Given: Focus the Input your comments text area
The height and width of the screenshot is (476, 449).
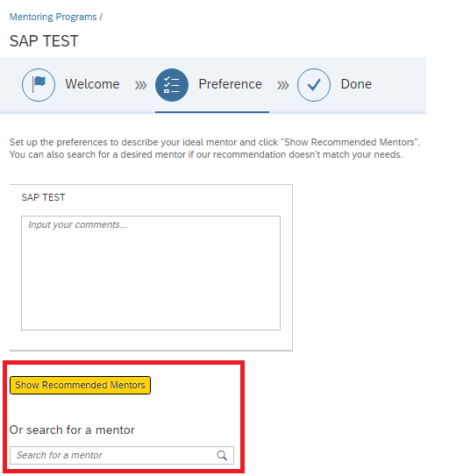Looking at the screenshot, I should coord(151,273).
